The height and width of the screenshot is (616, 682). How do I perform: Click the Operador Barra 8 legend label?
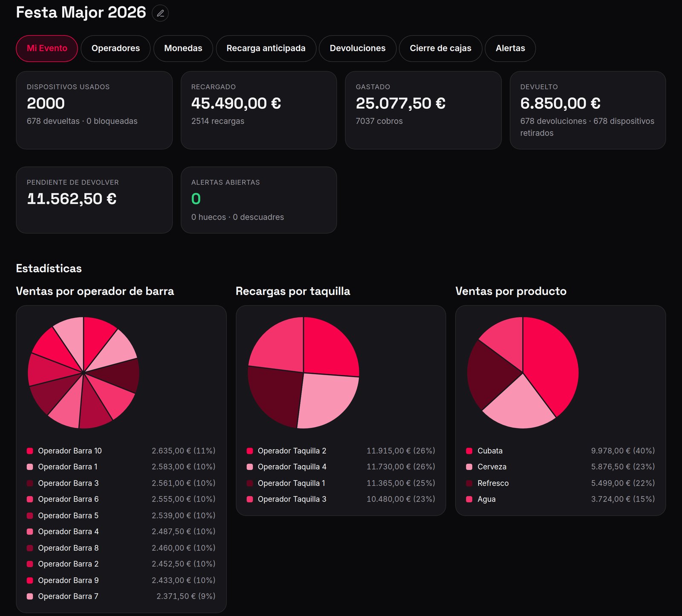tap(68, 548)
